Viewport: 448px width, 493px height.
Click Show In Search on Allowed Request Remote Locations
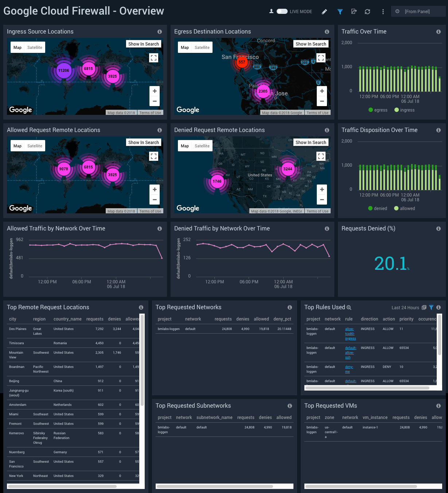[143, 142]
